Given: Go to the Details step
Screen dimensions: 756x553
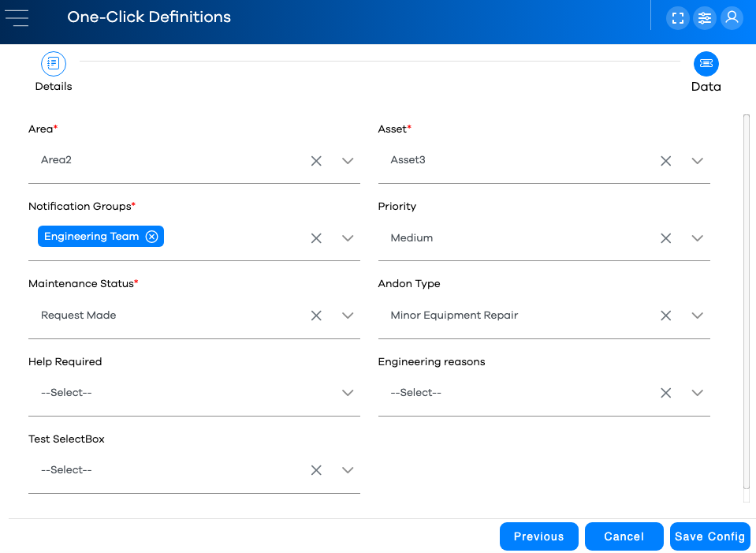Looking at the screenshot, I should (54, 72).
